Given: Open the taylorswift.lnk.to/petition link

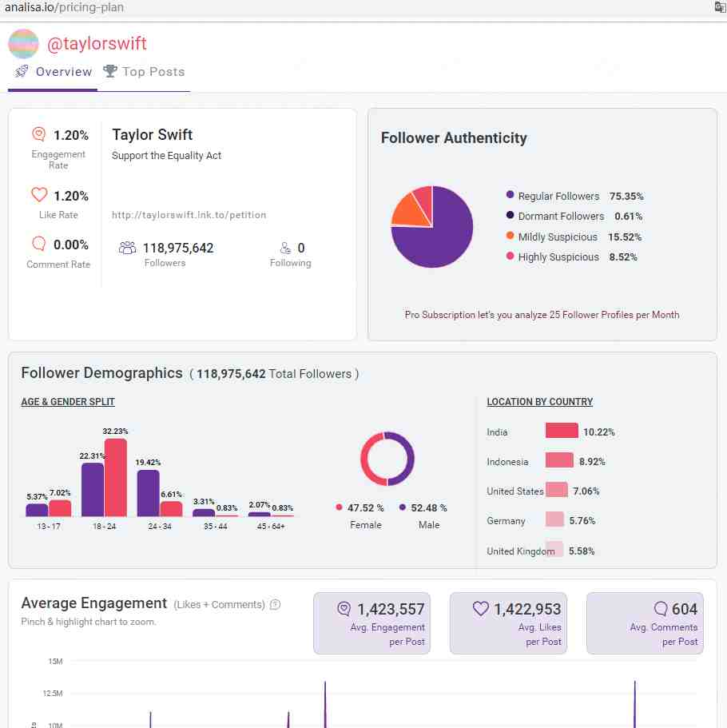Looking at the screenshot, I should point(189,215).
